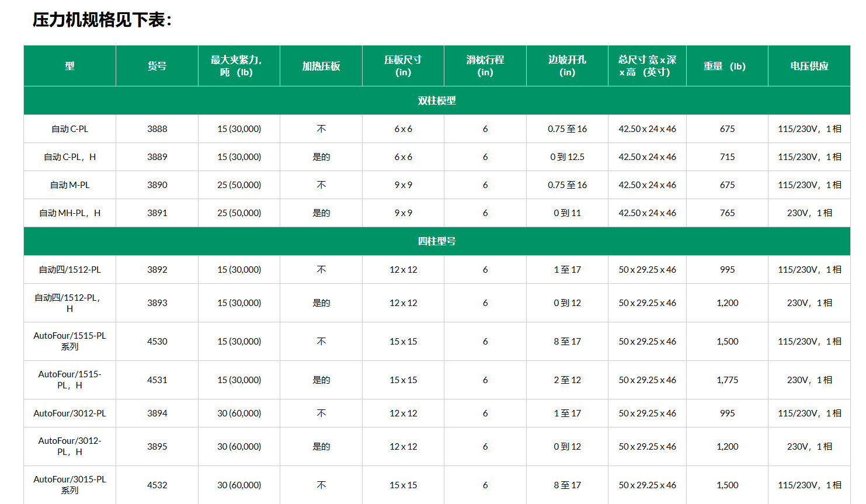866x504 pixels.
Task: Click ram stroke 6 in row 4531
Action: coord(485,380)
